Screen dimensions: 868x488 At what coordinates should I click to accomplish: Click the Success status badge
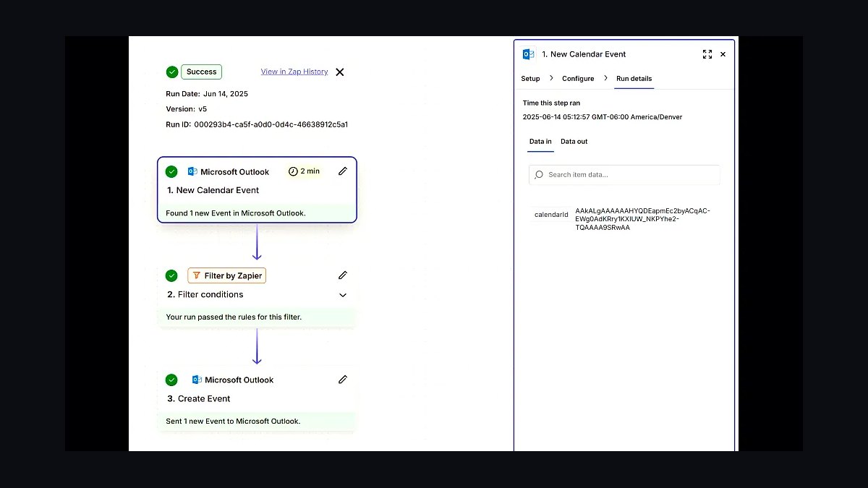pos(201,72)
